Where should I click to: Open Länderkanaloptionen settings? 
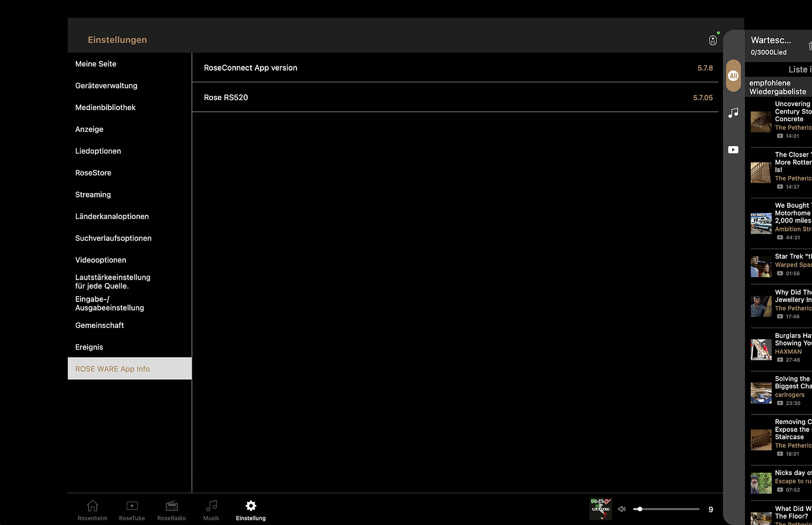click(129, 216)
